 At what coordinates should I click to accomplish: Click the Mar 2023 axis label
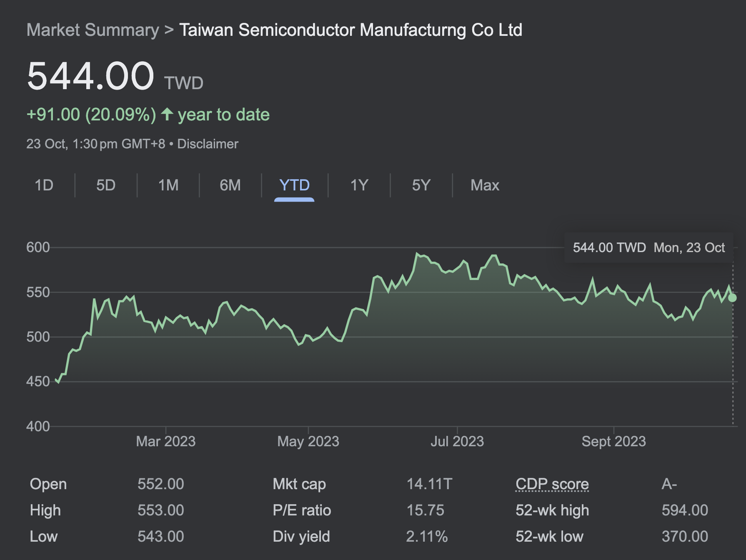tap(165, 441)
